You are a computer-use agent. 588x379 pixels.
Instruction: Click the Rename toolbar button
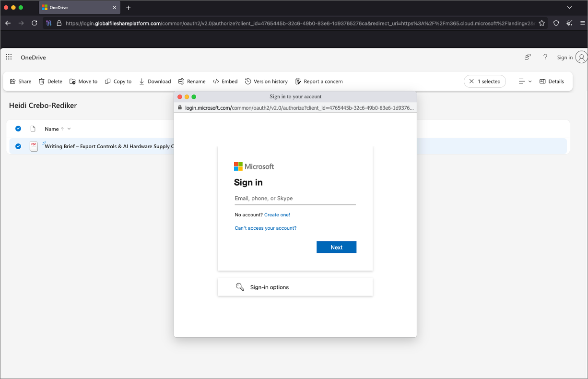(x=192, y=82)
